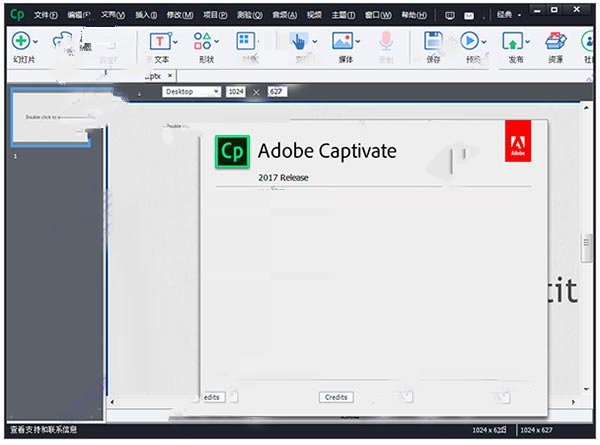
Task: Open the 修改(M) Modify menu
Action: tap(180, 15)
